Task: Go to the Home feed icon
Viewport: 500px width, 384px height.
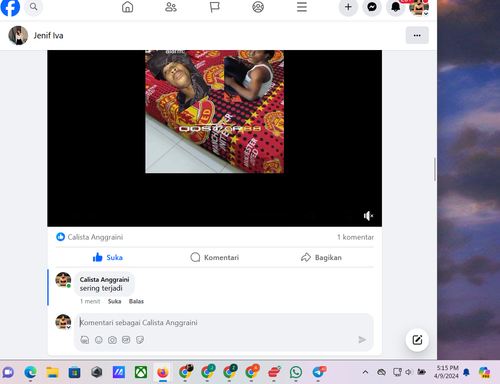Action: (127, 7)
